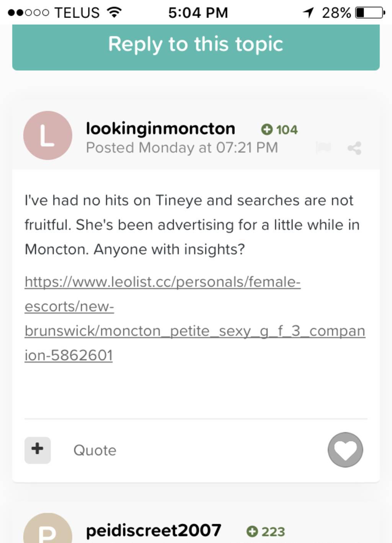Image resolution: width=392 pixels, height=543 pixels.
Task: Tap the peidiscreet2007 avatar circle
Action: [x=48, y=530]
